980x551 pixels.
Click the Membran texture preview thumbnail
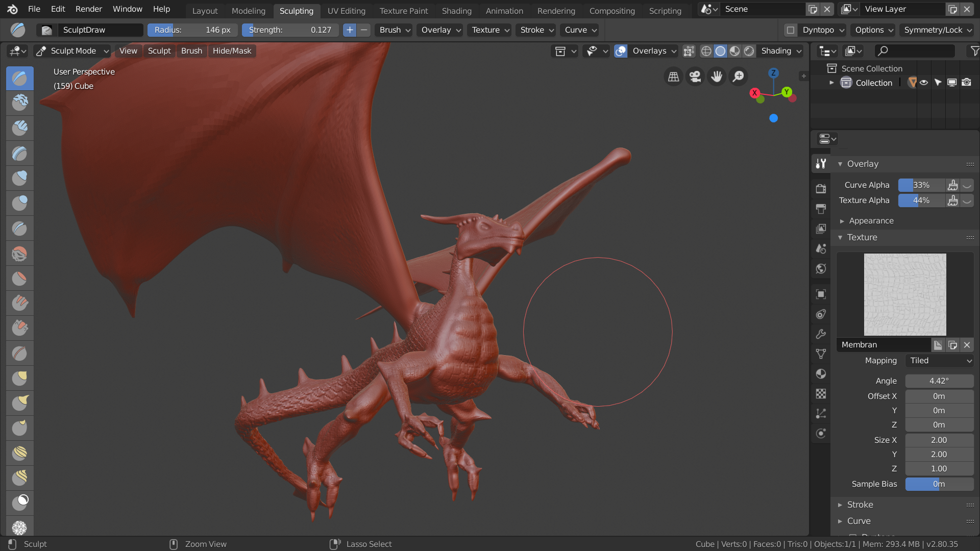pos(905,295)
